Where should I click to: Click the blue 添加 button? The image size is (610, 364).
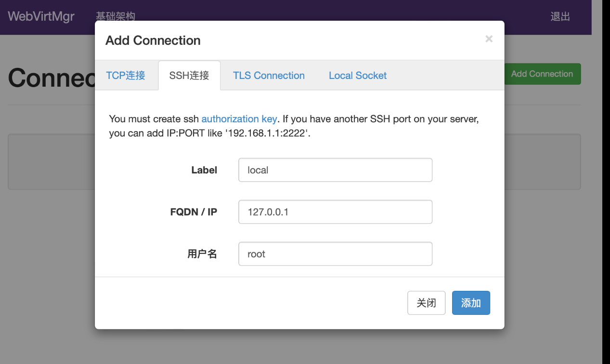tap(470, 303)
